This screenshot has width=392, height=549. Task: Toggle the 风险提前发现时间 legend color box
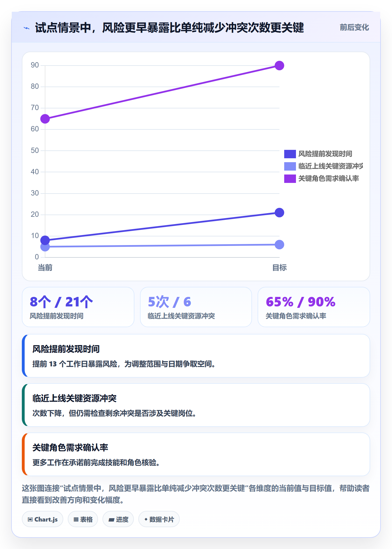(290, 154)
